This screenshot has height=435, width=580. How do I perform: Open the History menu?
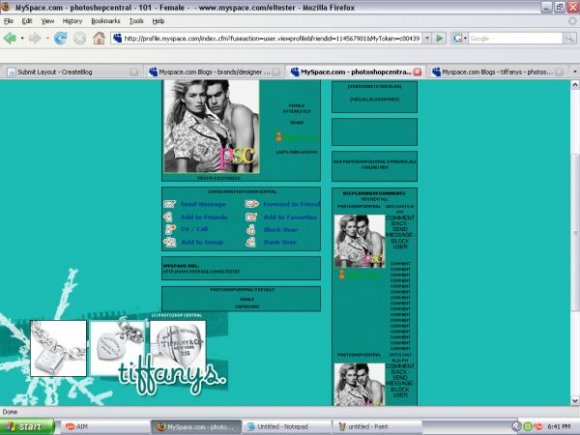coord(72,21)
